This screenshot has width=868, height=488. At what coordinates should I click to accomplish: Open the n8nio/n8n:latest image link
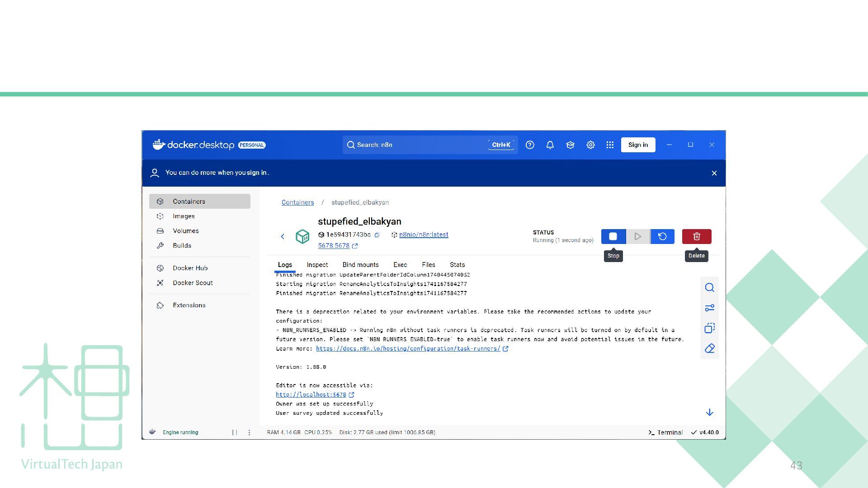[x=423, y=235]
